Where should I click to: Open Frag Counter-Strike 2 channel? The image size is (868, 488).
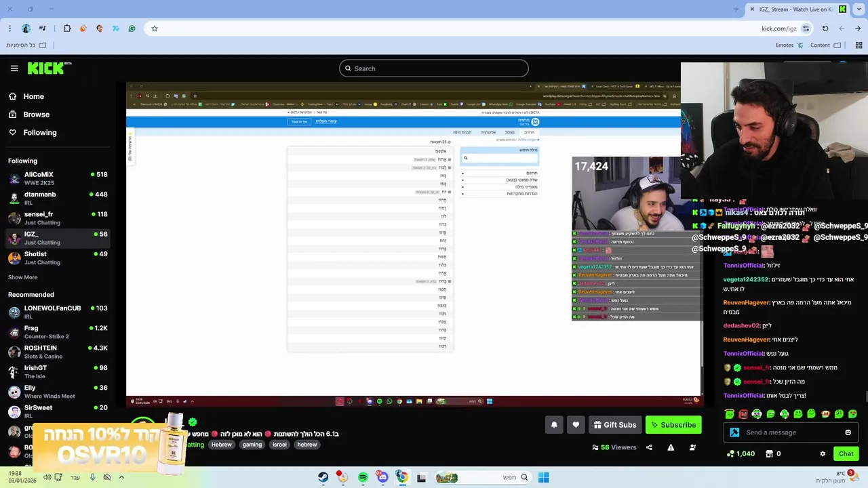tap(58, 332)
